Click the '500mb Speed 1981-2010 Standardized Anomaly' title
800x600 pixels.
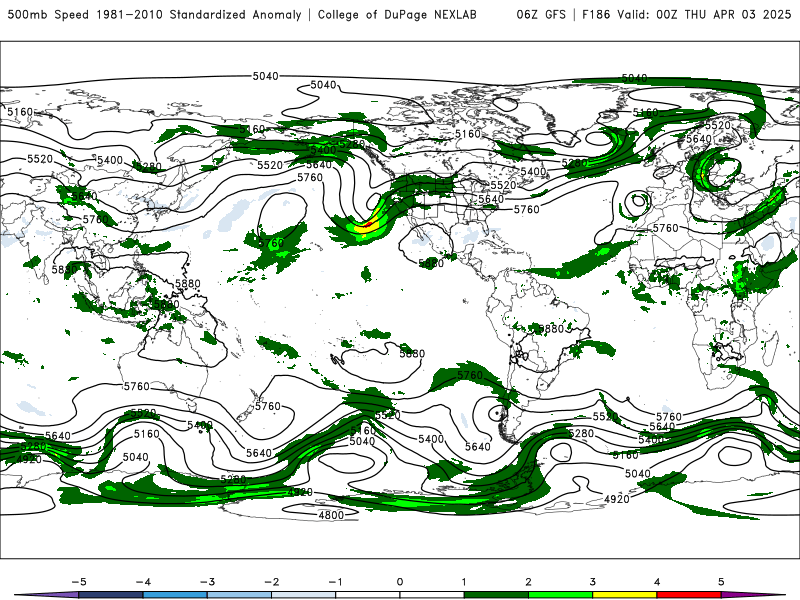pyautogui.click(x=155, y=14)
